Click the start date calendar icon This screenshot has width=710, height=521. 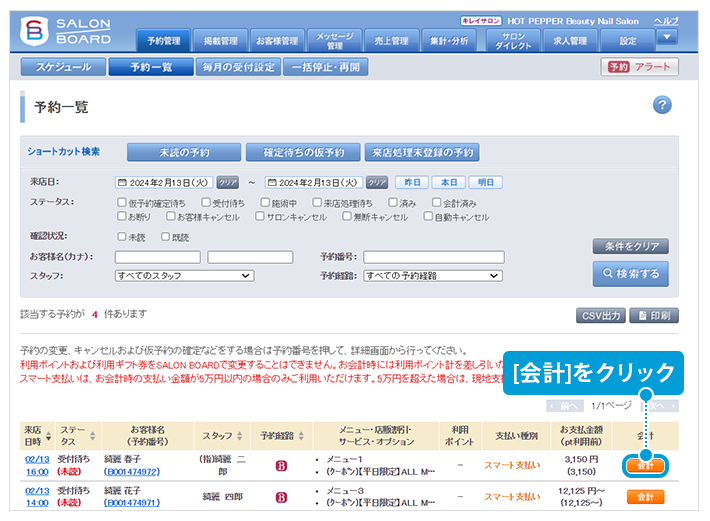[x=122, y=183]
